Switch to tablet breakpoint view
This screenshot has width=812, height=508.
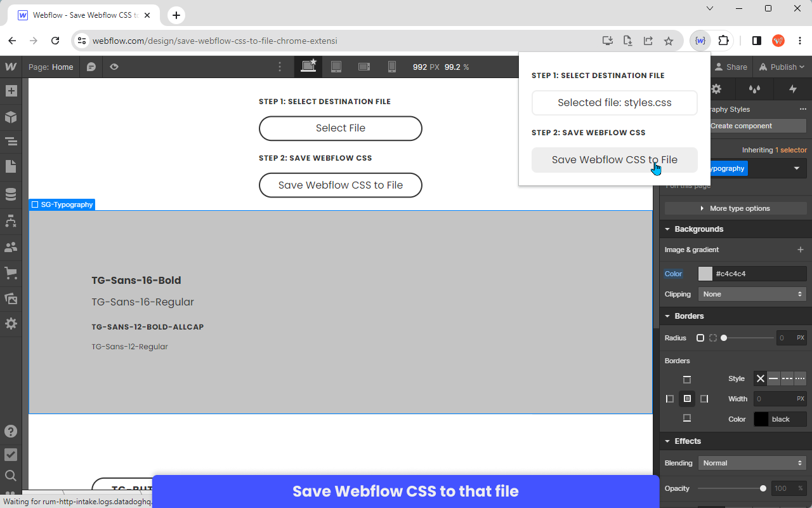[336, 66]
